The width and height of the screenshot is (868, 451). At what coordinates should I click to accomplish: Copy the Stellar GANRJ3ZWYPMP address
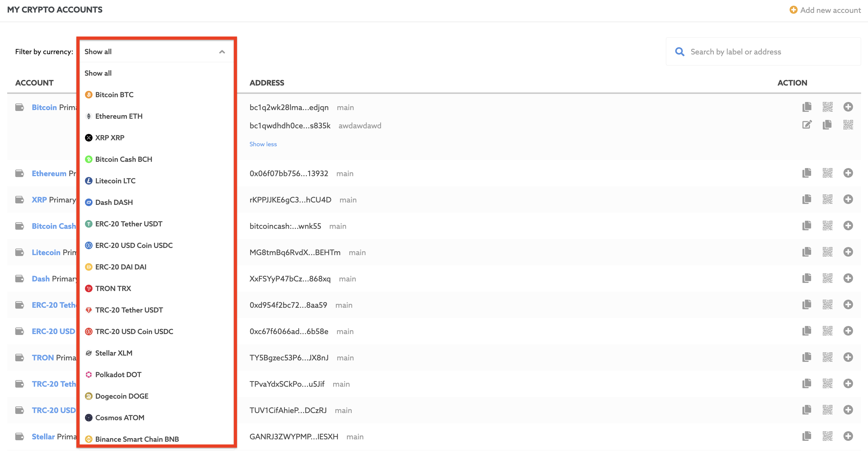coord(807,436)
